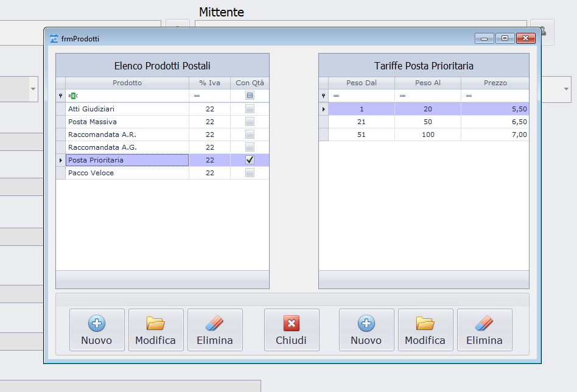
Task: Select tariff row with price 7,00
Action: pyautogui.click(x=427, y=135)
